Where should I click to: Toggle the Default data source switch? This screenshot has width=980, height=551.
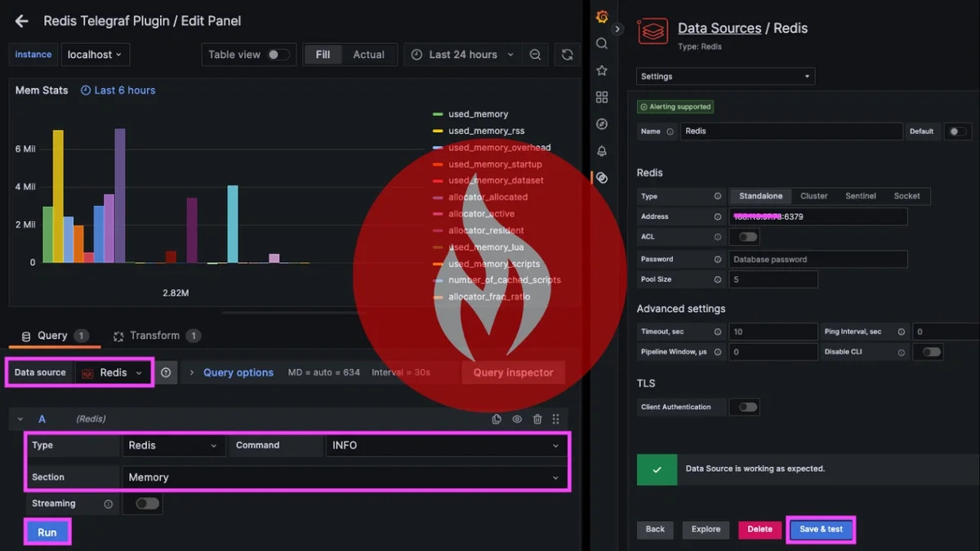(957, 131)
